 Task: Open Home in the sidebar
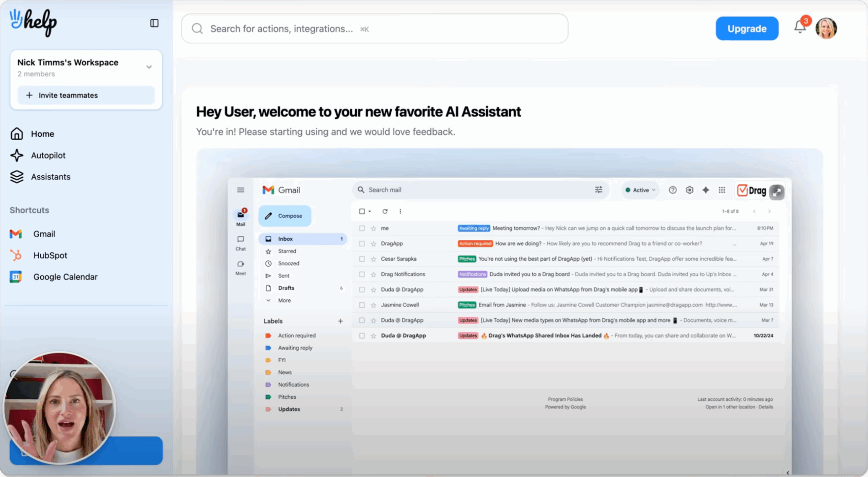[x=42, y=134]
